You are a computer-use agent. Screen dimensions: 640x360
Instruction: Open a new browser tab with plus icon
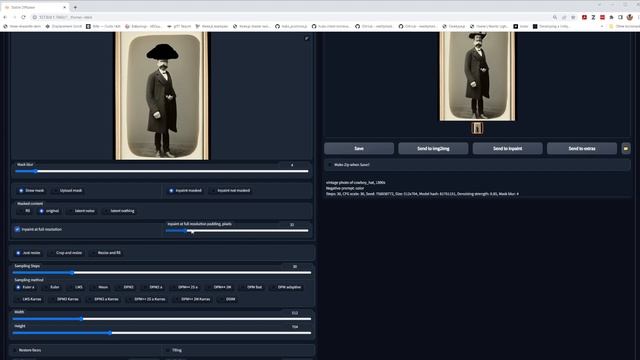point(75,7)
